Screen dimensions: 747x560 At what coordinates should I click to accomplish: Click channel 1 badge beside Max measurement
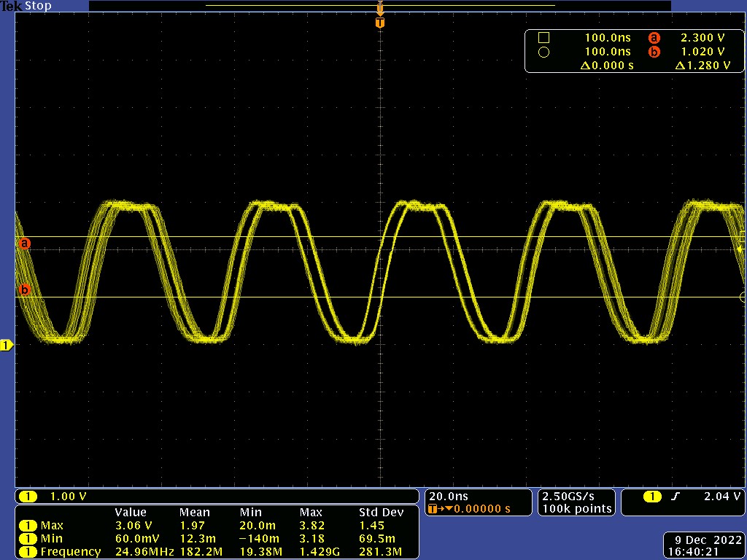(28, 525)
